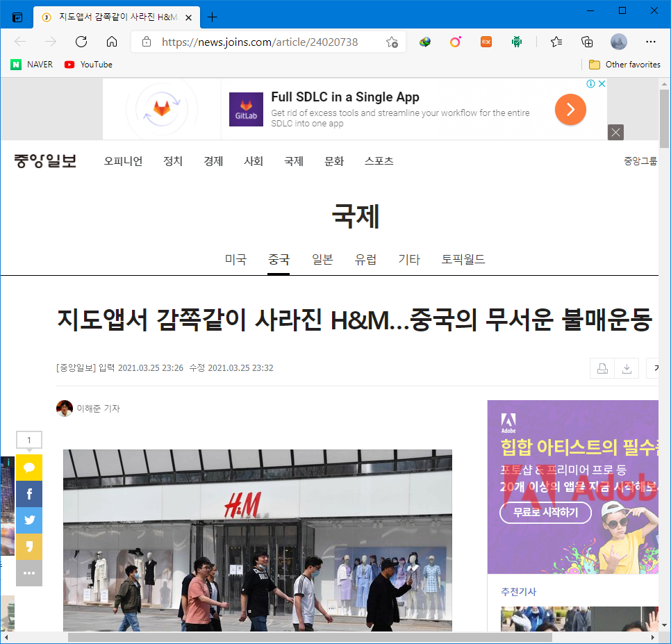Viewport: 671px width, 644px height.
Task: Go to browser home page
Action: (111, 42)
